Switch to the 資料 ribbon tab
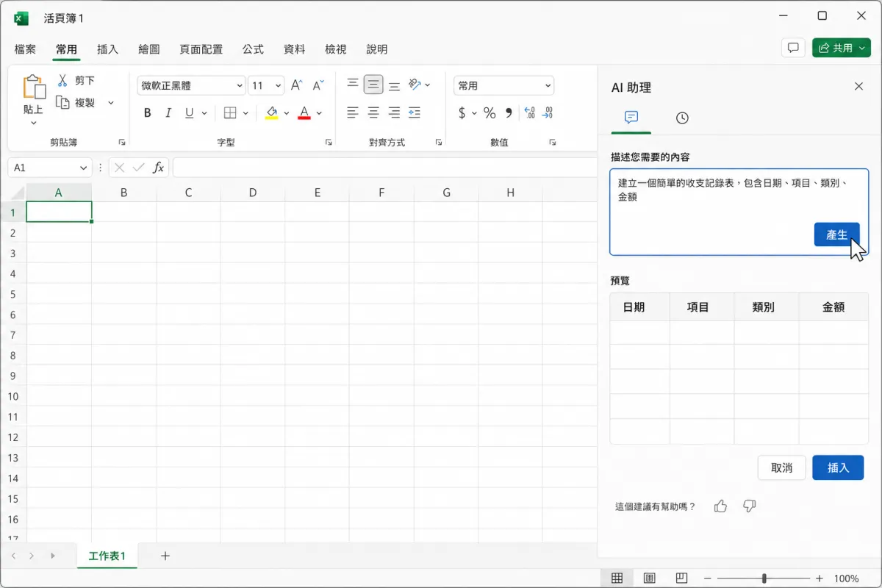The height and width of the screenshot is (588, 882). [294, 49]
